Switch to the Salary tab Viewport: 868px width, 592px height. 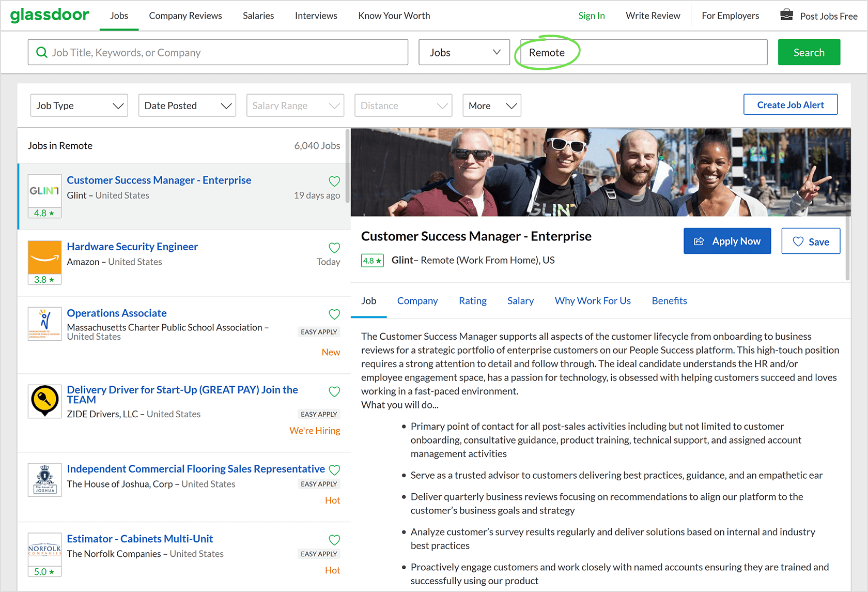coord(520,301)
